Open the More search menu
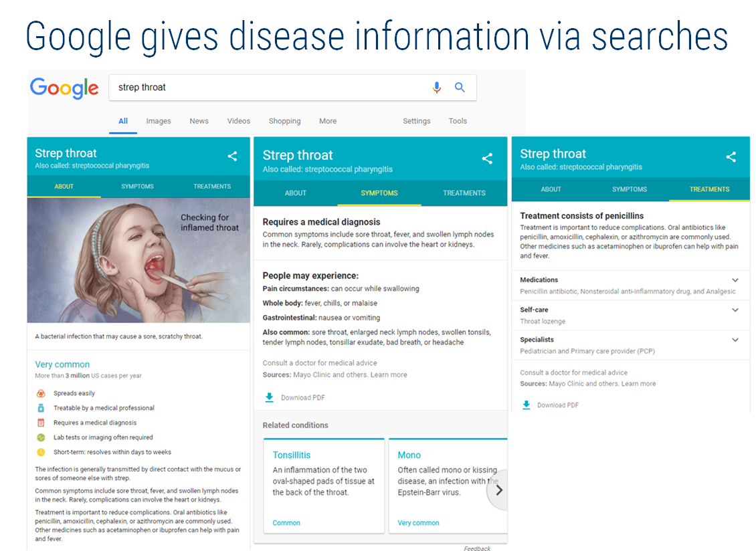The width and height of the screenshot is (756, 551). tap(328, 121)
